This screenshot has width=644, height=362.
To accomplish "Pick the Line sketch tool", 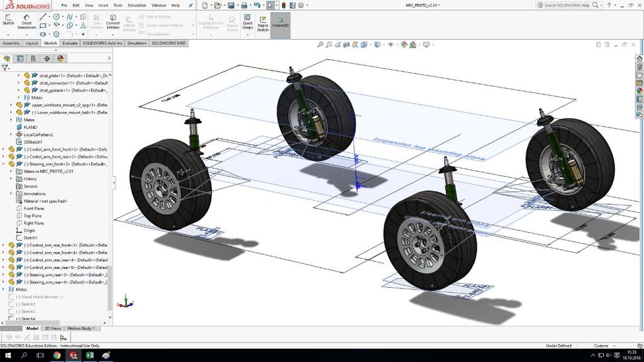I will tap(43, 17).
